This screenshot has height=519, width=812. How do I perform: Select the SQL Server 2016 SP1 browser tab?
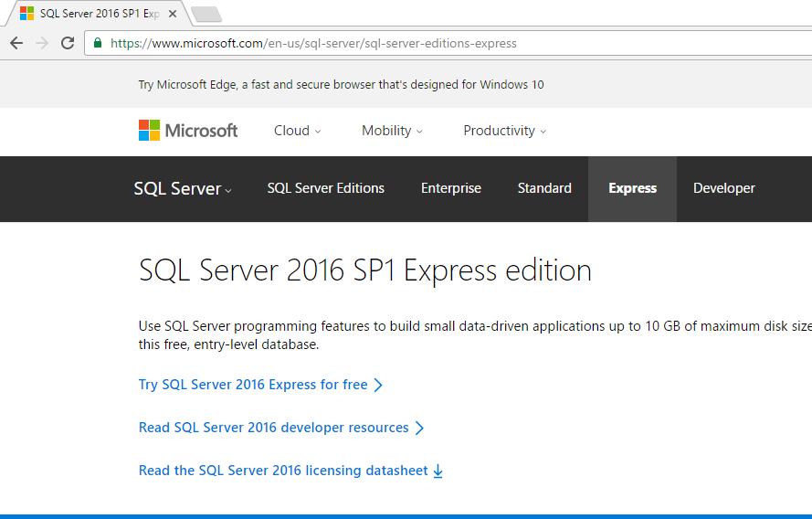pos(99,14)
